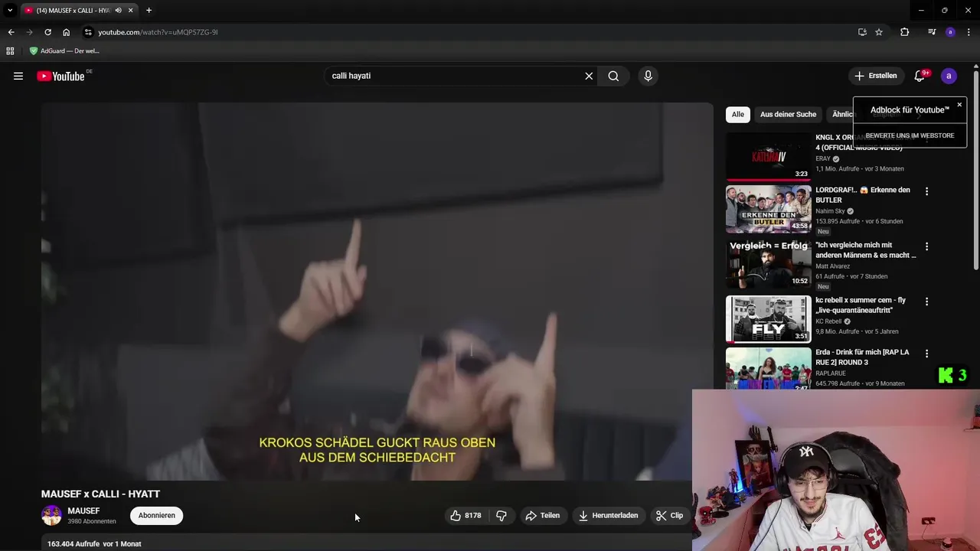This screenshot has height=551, width=980.
Task: Click the KC Rebell channel name
Action: [x=828, y=321]
